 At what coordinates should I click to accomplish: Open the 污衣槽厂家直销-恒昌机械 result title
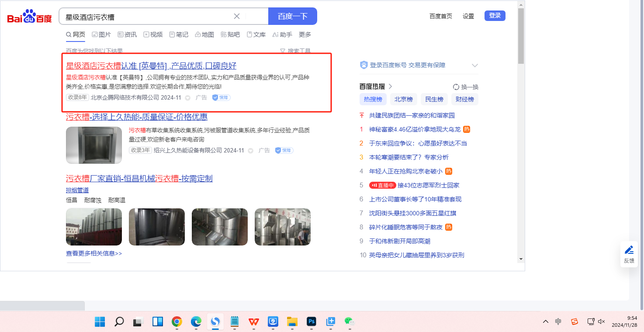(139, 179)
